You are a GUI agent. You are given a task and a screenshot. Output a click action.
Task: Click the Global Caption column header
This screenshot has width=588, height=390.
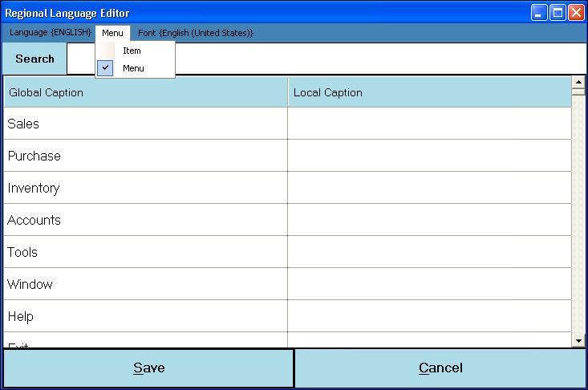point(145,92)
